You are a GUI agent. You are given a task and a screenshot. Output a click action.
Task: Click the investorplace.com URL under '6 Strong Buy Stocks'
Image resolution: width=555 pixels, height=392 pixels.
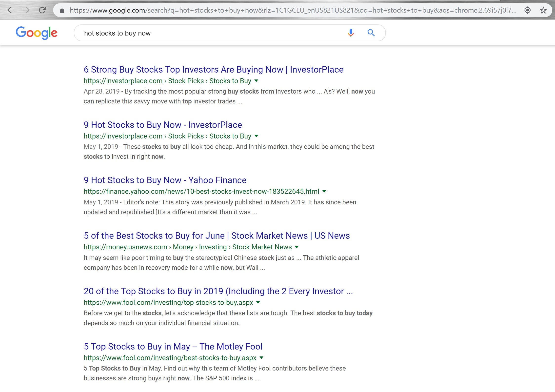point(167,81)
